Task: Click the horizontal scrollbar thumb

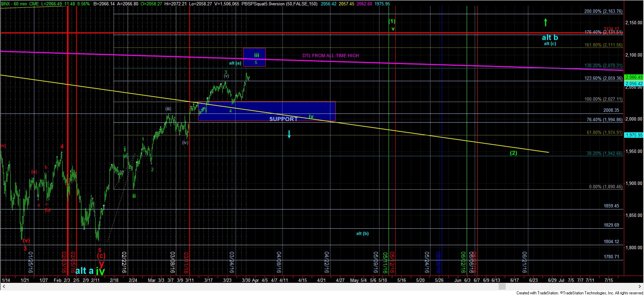Action: click(502, 287)
